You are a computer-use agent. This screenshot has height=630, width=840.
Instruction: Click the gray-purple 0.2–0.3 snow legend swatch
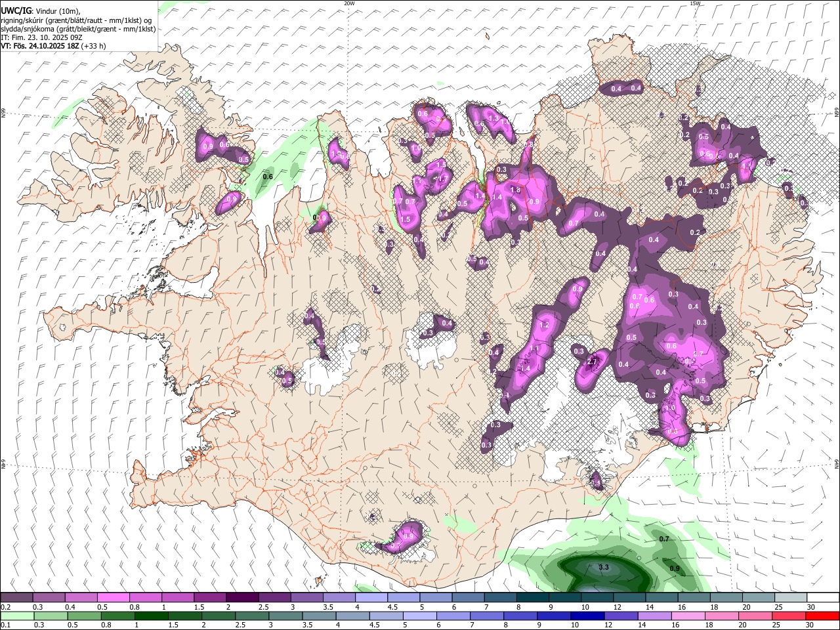tap(17, 598)
